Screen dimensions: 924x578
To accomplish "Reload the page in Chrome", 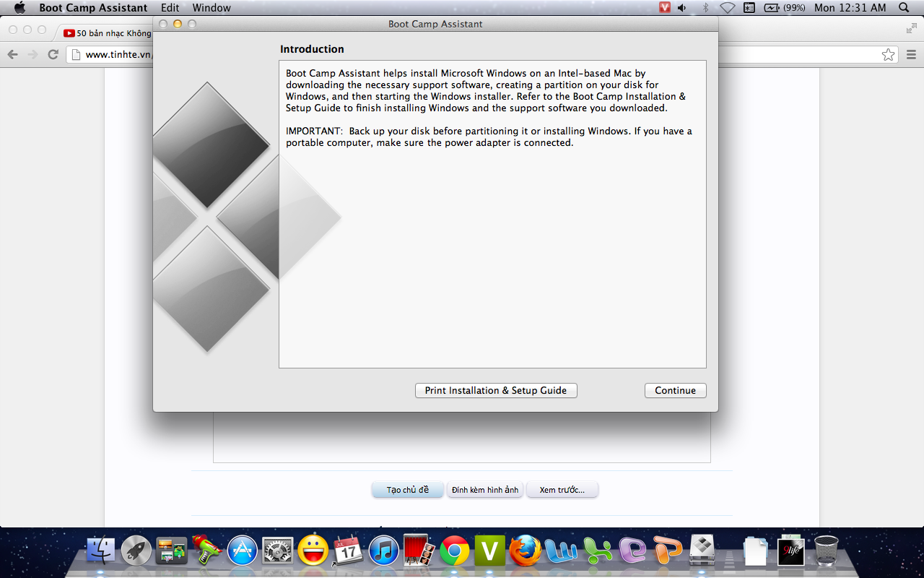I will click(x=53, y=54).
